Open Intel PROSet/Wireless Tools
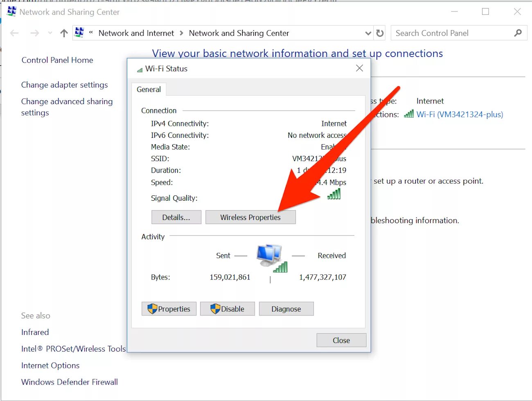 point(74,349)
